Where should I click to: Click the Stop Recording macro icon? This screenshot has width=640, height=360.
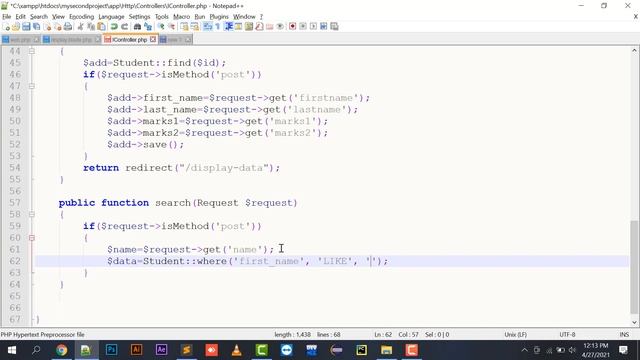(x=303, y=27)
